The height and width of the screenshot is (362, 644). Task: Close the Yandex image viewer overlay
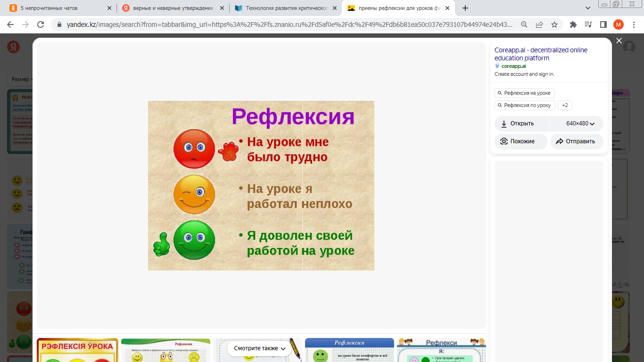(x=619, y=41)
